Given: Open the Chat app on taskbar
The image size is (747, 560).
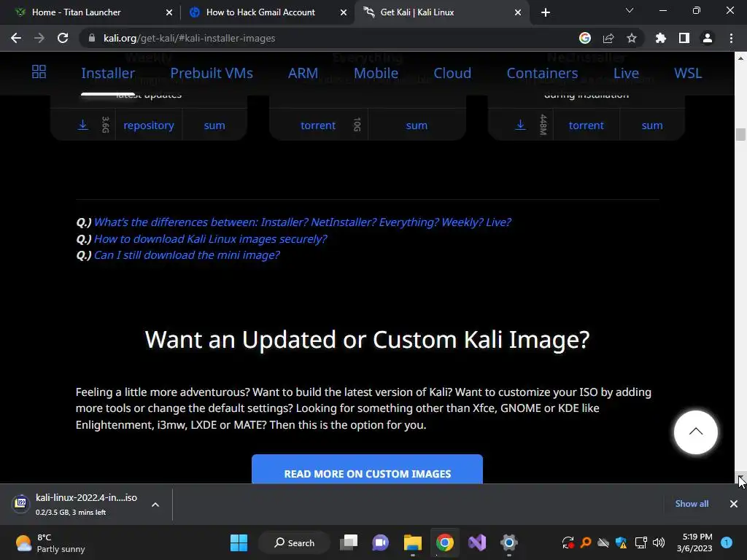Looking at the screenshot, I should pyautogui.click(x=380, y=542).
